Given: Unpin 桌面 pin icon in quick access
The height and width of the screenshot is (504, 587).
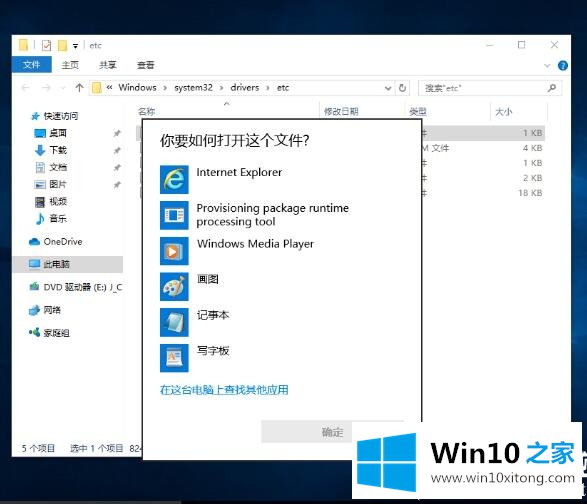Looking at the screenshot, I should tap(117, 133).
